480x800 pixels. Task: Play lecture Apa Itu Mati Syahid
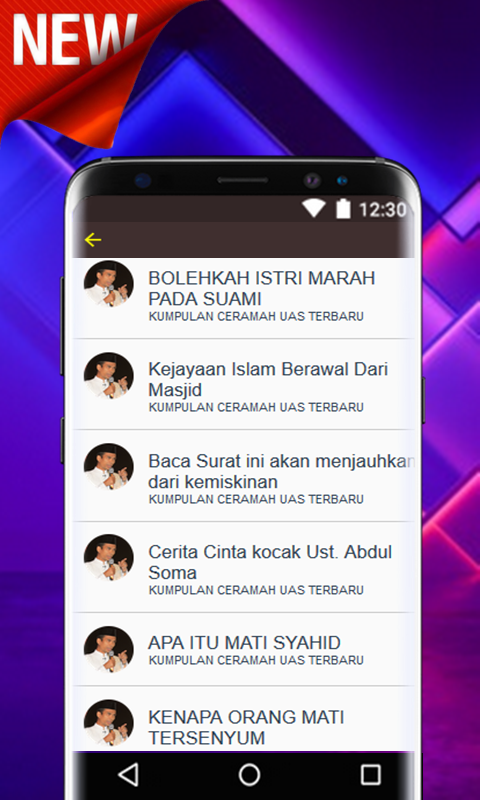point(244,649)
